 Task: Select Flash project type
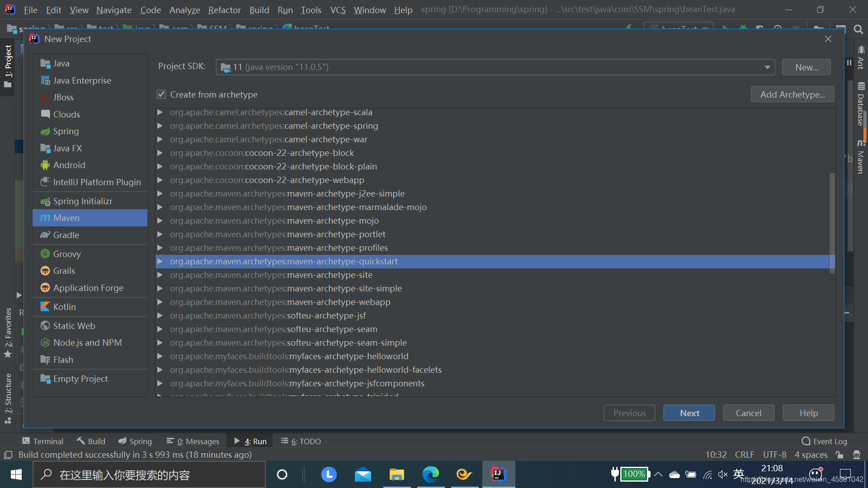click(x=90, y=360)
